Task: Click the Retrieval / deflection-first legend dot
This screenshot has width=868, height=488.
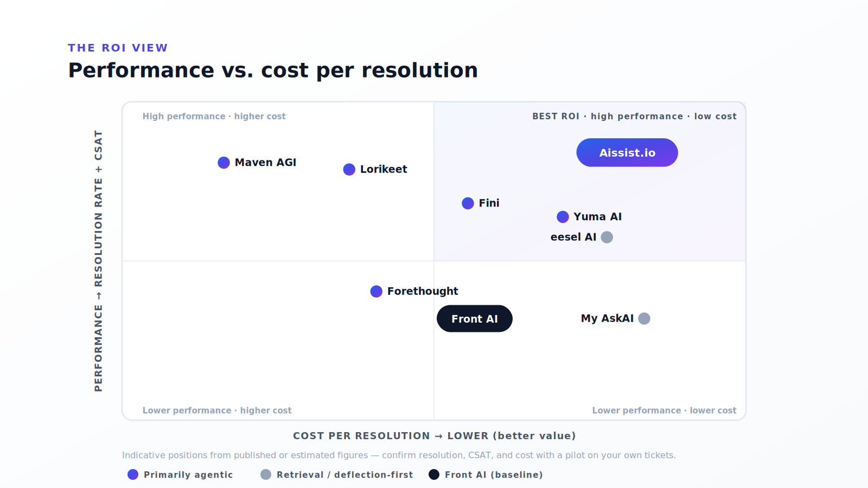Action: pos(266,474)
